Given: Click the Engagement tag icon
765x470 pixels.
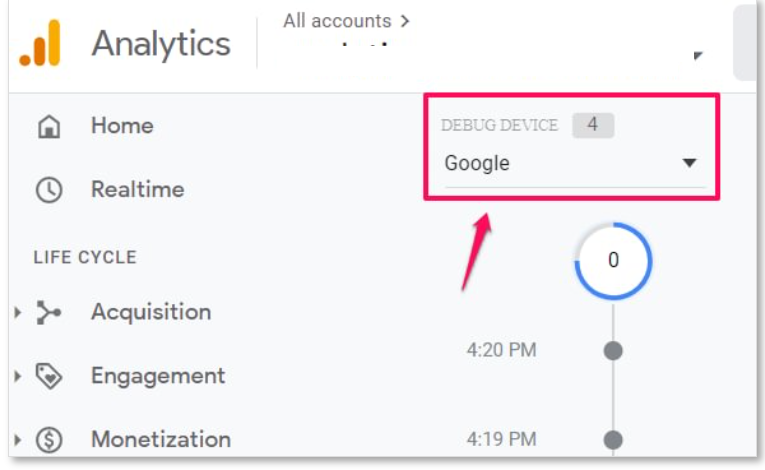Looking at the screenshot, I should click(49, 376).
